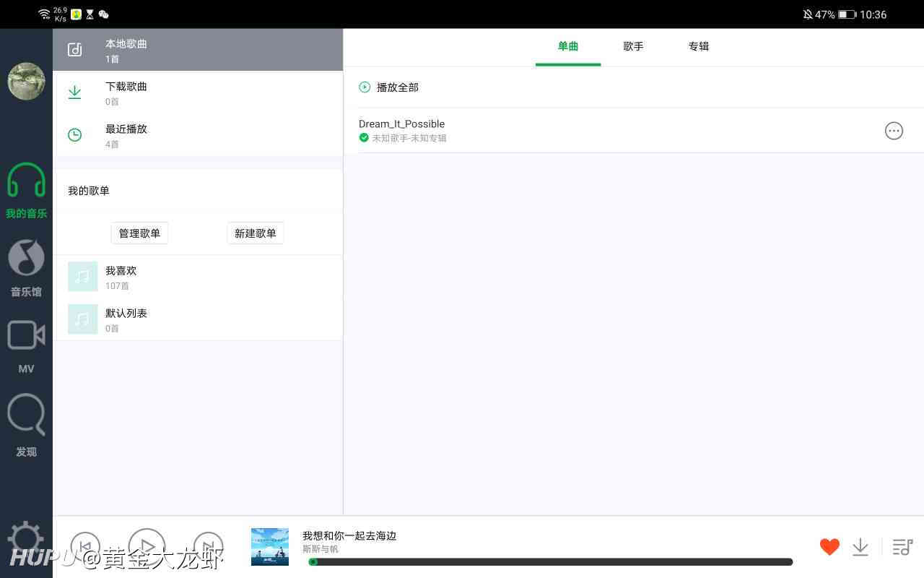
Task: Click on the playback progress bar
Action: coord(551,562)
